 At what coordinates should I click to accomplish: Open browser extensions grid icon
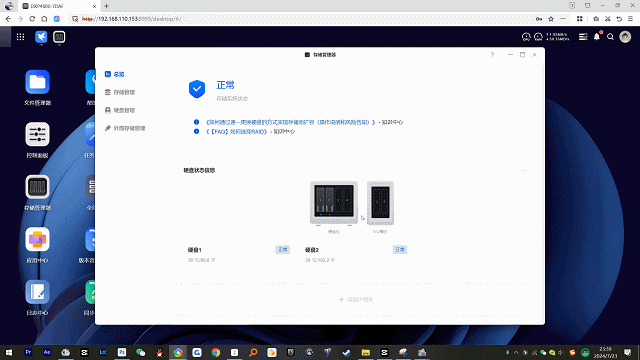click(580, 19)
